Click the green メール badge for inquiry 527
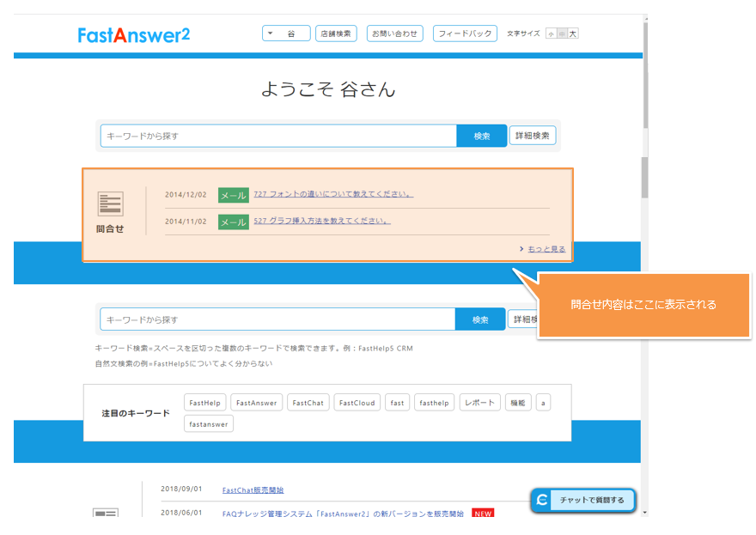Viewport: 756px width, 535px height. 233,222
